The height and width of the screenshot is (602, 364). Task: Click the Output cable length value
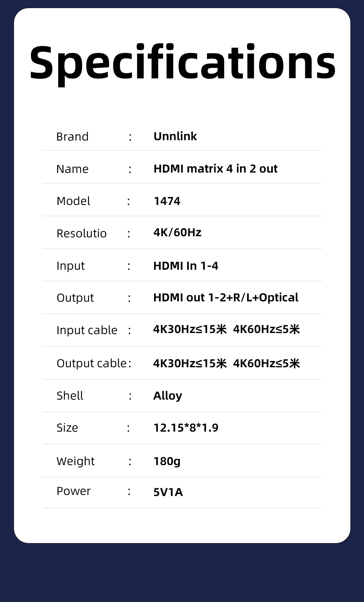click(226, 363)
